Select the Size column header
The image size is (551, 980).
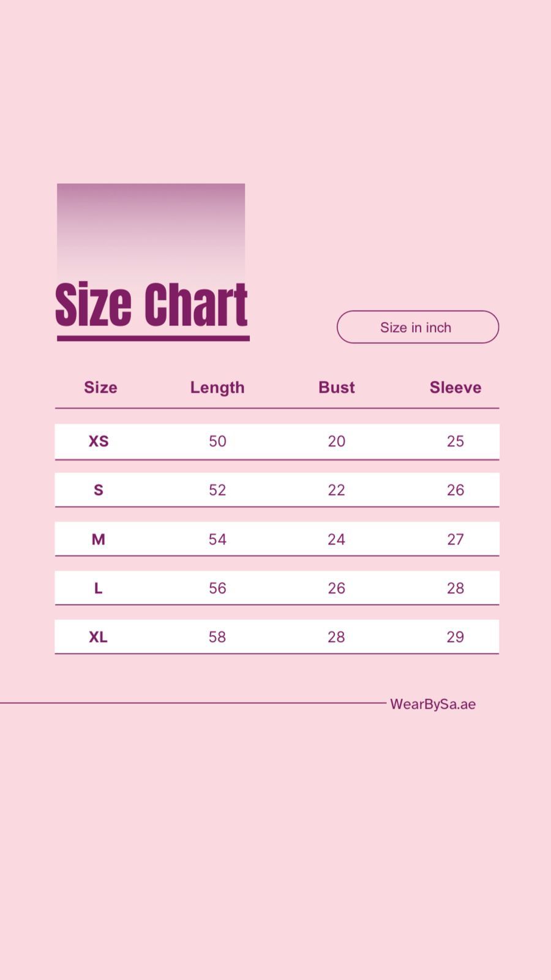100,387
